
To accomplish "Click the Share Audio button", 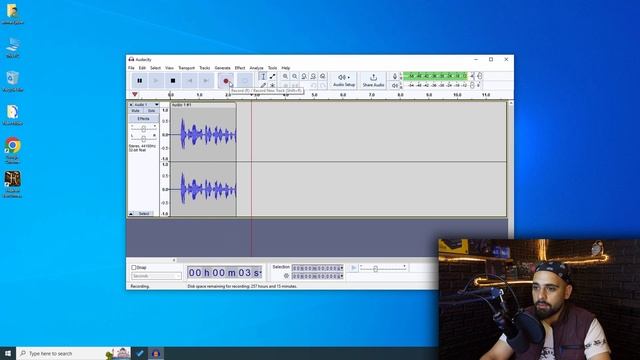I will click(373, 80).
